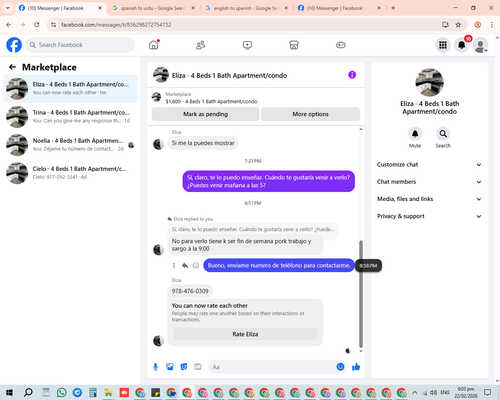Open the Facebook notifications bell
This screenshot has height=400, width=500.
pos(461,45)
